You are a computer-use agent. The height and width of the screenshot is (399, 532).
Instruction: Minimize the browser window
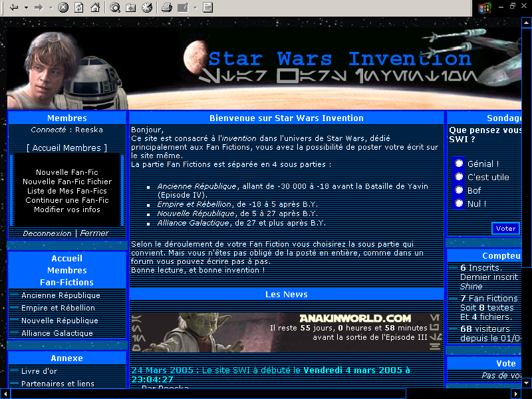pyautogui.click(x=501, y=6)
